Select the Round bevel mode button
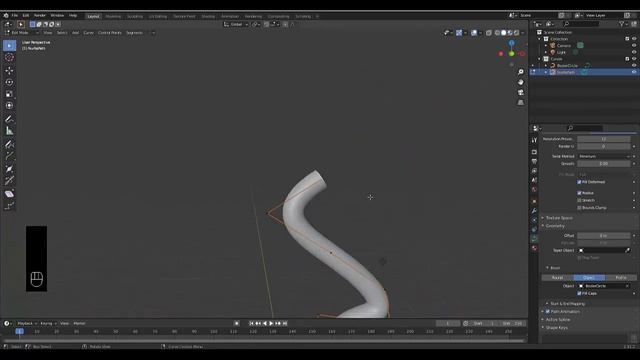The height and width of the screenshot is (360, 640). [x=557, y=278]
